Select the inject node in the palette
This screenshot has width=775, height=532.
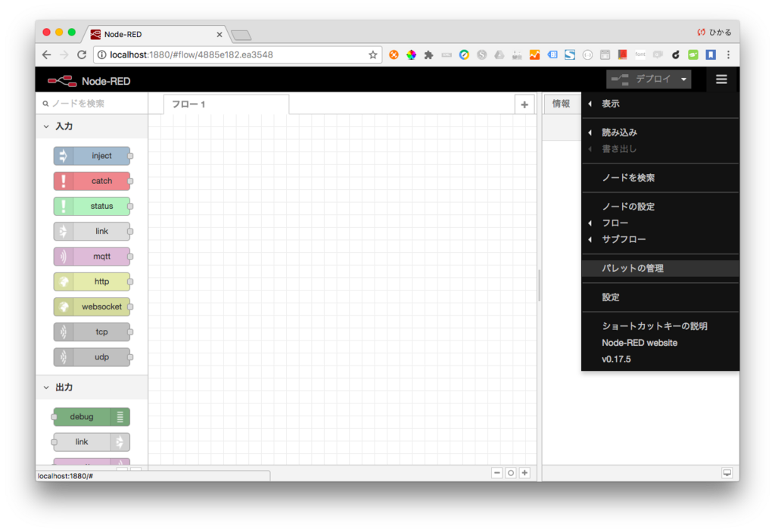click(92, 156)
